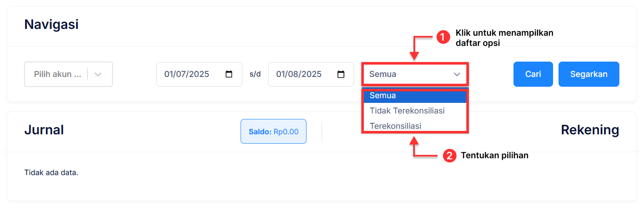
Task: Click the end date text 01/08/2025
Action: point(299,74)
